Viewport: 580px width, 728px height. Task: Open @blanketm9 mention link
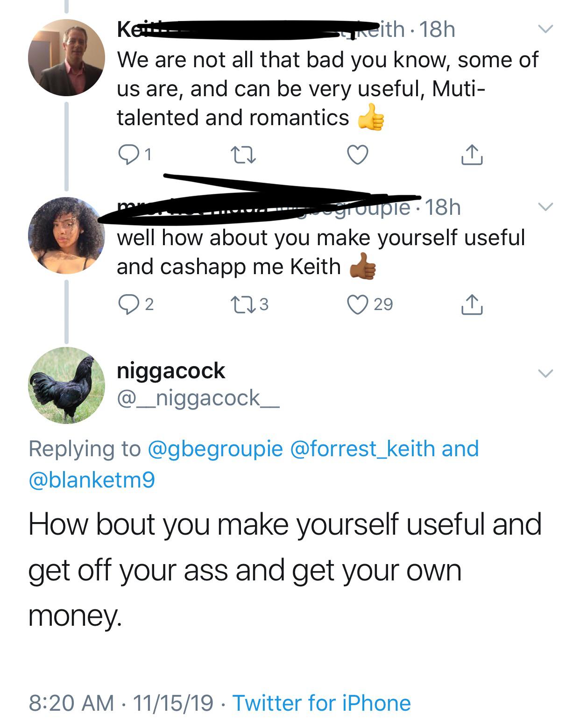[x=92, y=480]
